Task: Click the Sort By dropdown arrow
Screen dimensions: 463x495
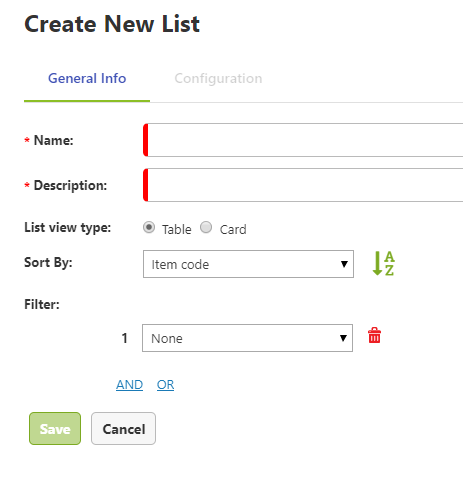Action: pos(344,264)
